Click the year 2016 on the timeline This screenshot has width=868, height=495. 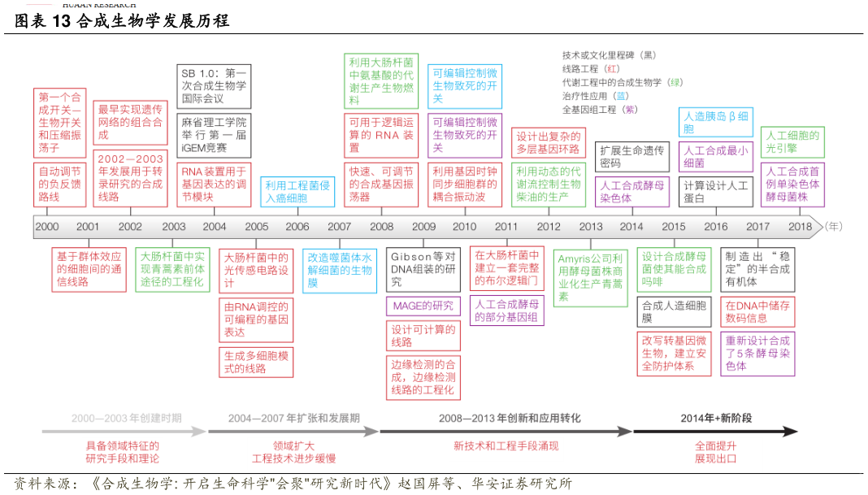(x=716, y=227)
